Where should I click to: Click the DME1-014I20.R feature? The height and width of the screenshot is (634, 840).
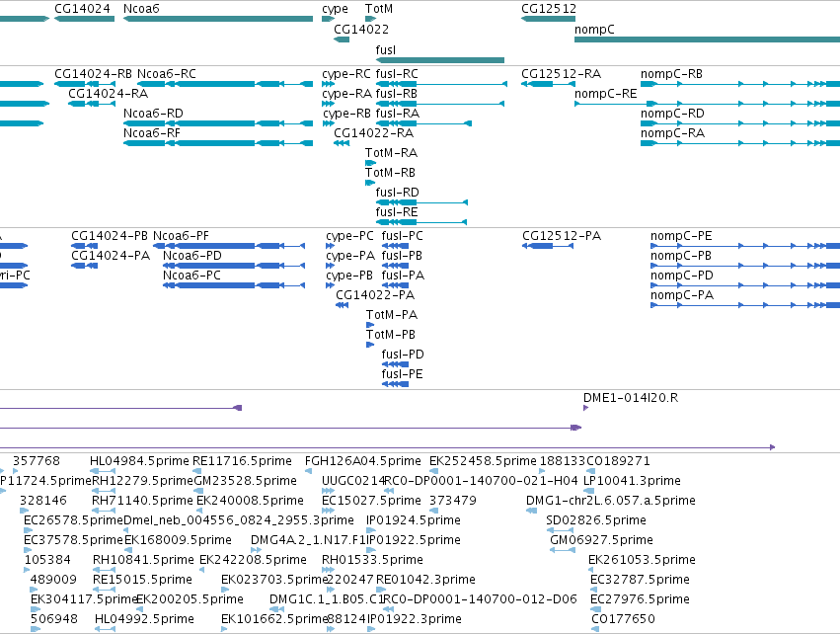click(x=585, y=408)
